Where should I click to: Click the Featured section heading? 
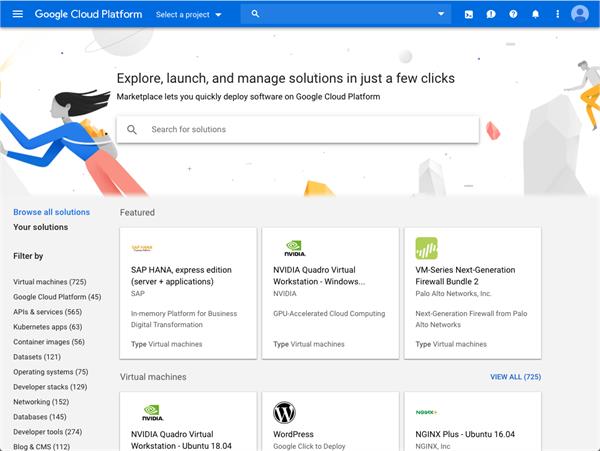137,212
